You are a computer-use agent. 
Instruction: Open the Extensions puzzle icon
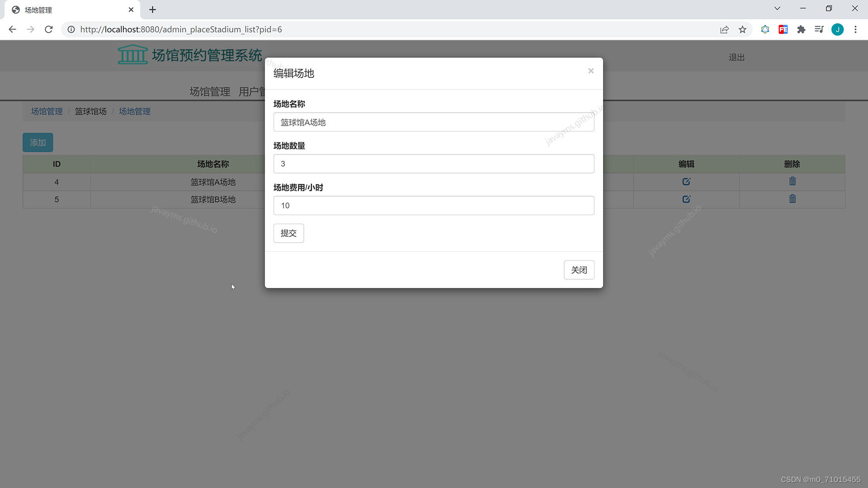(801, 29)
